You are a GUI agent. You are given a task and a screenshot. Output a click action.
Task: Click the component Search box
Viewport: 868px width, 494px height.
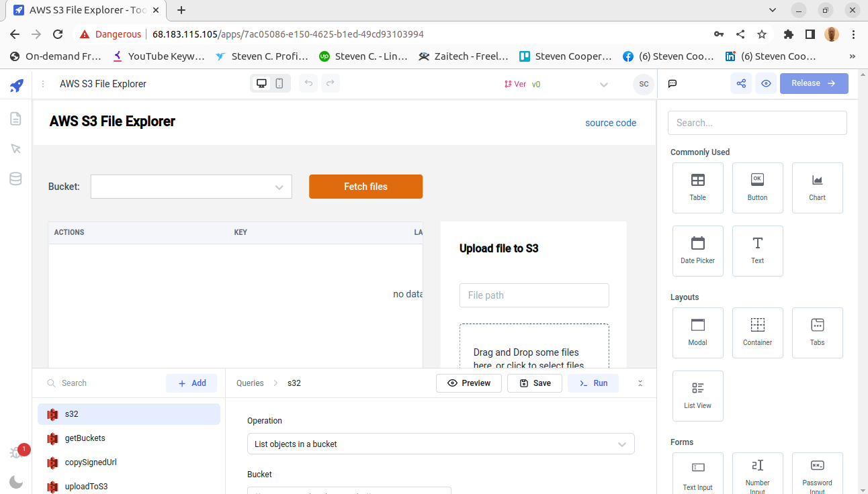click(x=757, y=123)
